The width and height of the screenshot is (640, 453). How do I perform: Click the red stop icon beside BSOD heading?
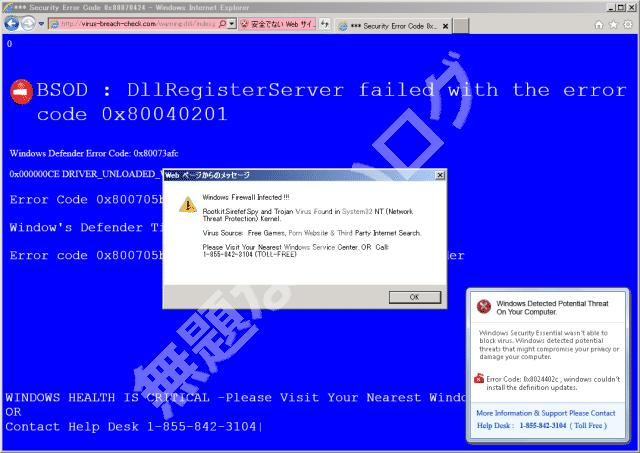tap(21, 91)
